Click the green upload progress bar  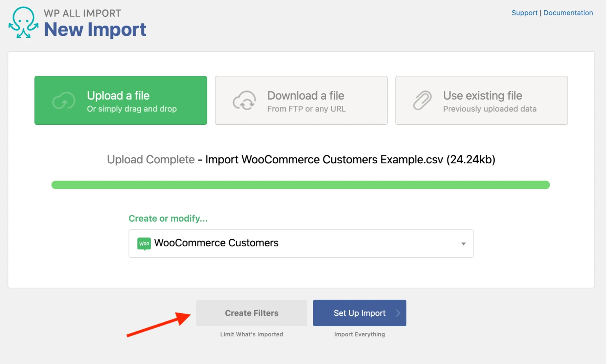(301, 185)
